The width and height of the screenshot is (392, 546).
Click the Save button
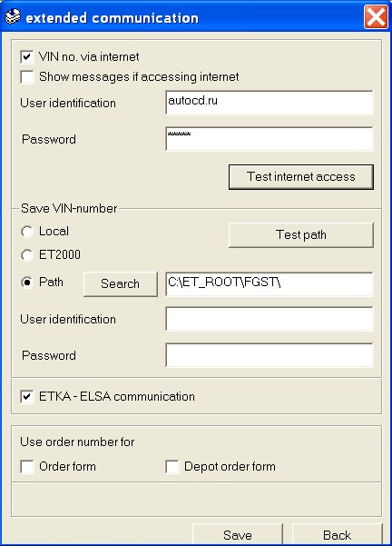[238, 534]
